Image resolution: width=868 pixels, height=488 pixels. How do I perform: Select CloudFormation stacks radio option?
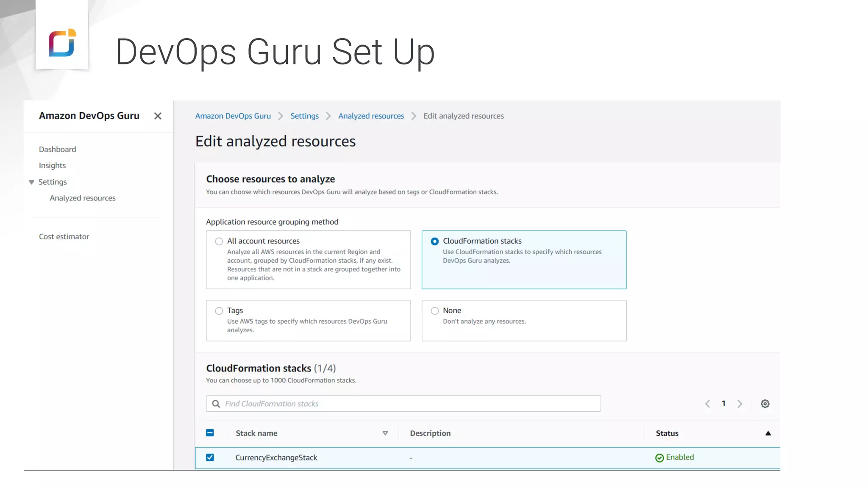pyautogui.click(x=434, y=241)
